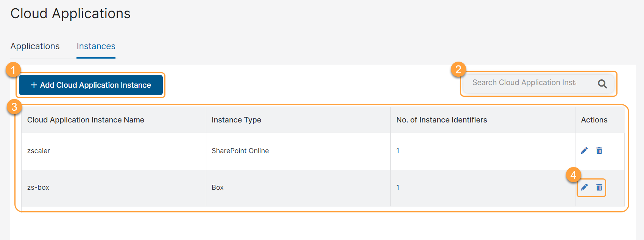Image resolution: width=644 pixels, height=240 pixels.
Task: Switch to the Applications tab
Action: [35, 46]
